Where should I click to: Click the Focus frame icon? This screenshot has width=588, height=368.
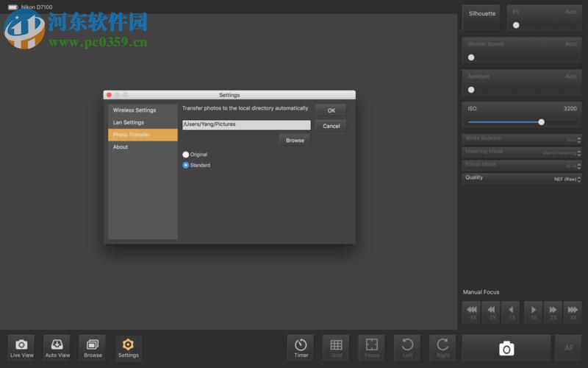click(372, 347)
